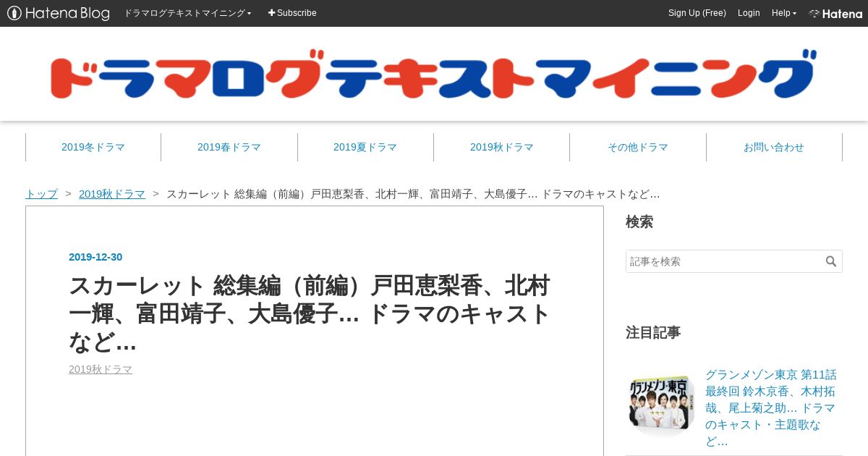Open the 2019秋ドラマ menu item

501,147
